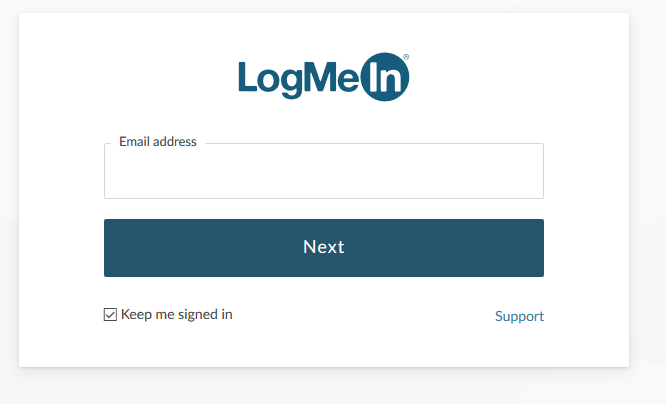Untick the Keep me signed in checkbox
Screen dimensions: 666x404
(x=110, y=314)
